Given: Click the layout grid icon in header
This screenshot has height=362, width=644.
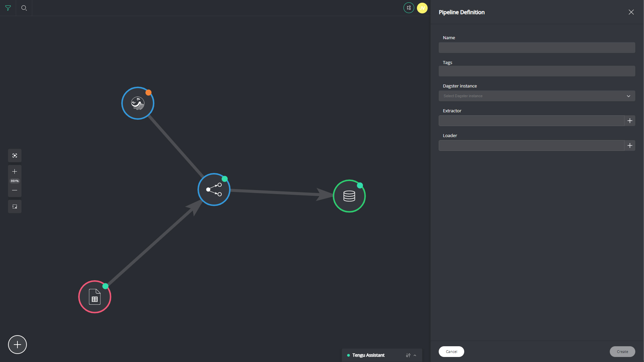Looking at the screenshot, I should 409,8.
